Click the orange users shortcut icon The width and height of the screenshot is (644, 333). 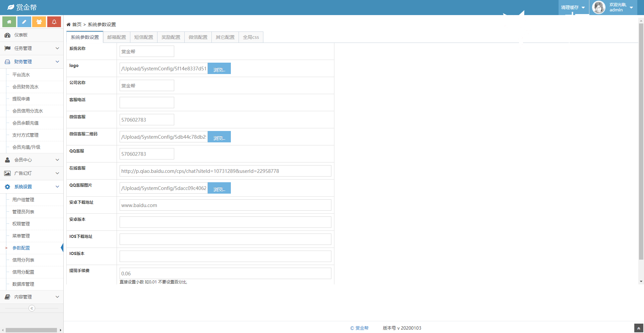pos(39,22)
